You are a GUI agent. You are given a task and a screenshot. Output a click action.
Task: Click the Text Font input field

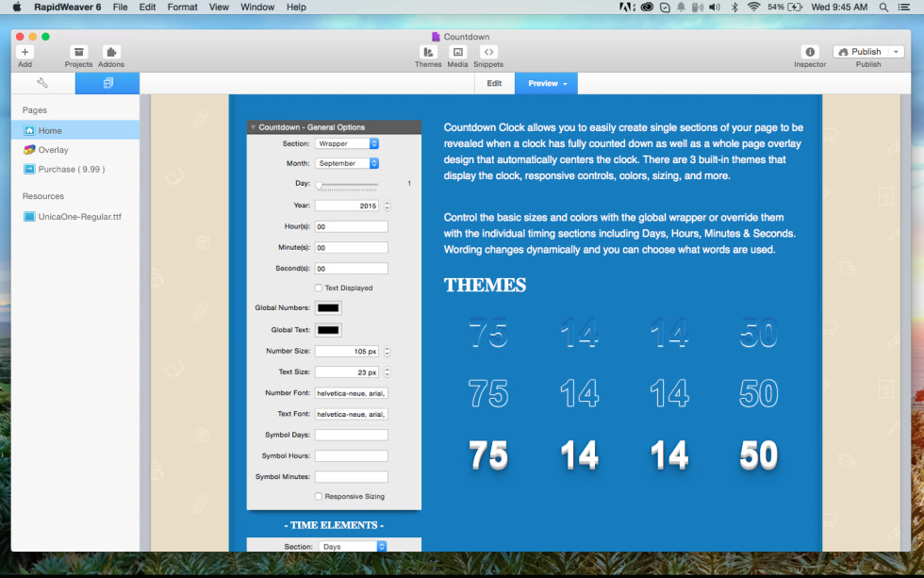click(351, 414)
